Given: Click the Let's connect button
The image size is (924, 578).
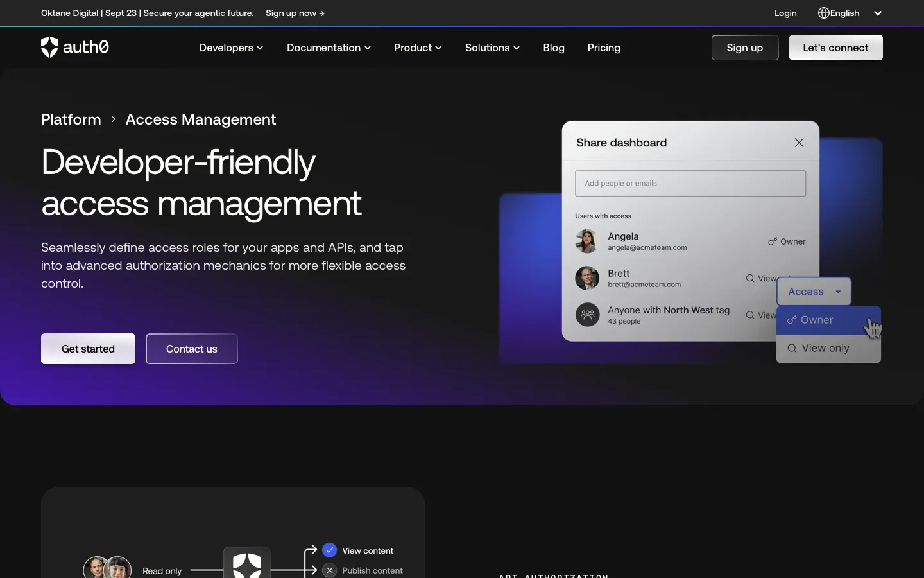Looking at the screenshot, I should (x=835, y=48).
